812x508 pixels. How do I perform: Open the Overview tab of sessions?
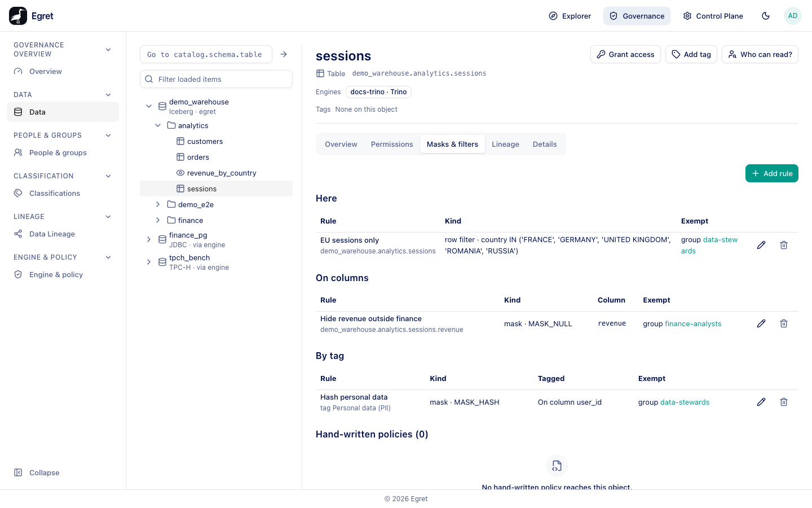coord(341,144)
